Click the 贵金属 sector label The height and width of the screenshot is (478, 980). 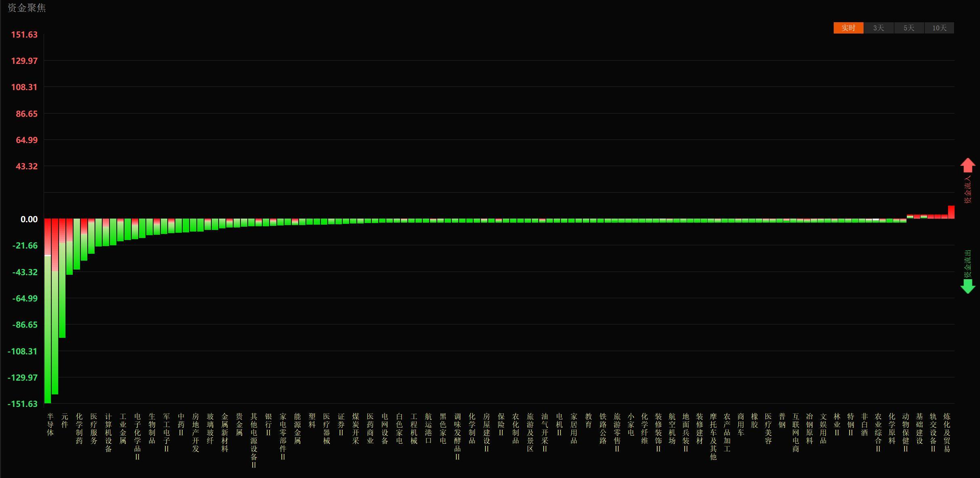pyautogui.click(x=239, y=424)
